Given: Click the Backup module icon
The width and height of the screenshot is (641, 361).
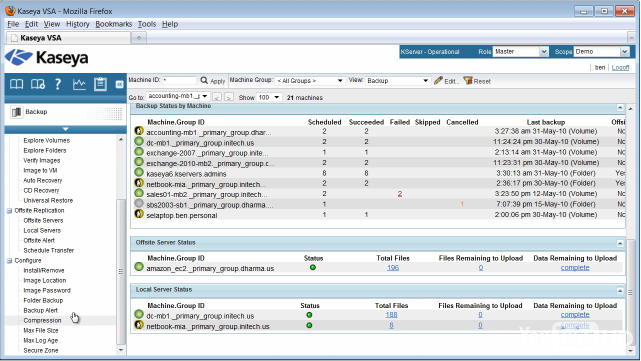Looking at the screenshot, I should pos(16,112).
